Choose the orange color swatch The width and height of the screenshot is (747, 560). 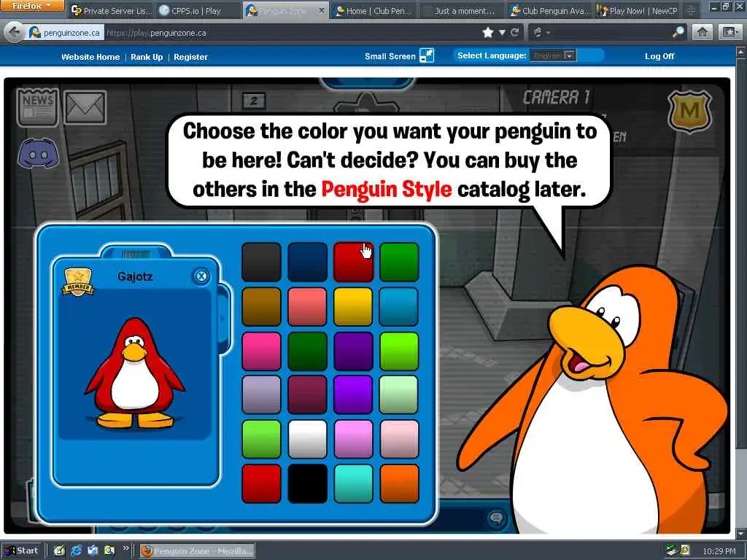pos(399,483)
